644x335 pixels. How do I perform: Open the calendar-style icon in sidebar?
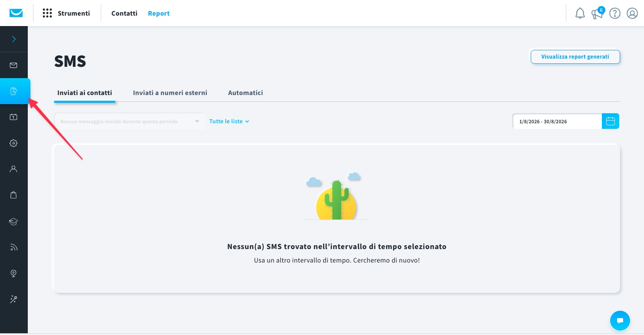point(13,117)
